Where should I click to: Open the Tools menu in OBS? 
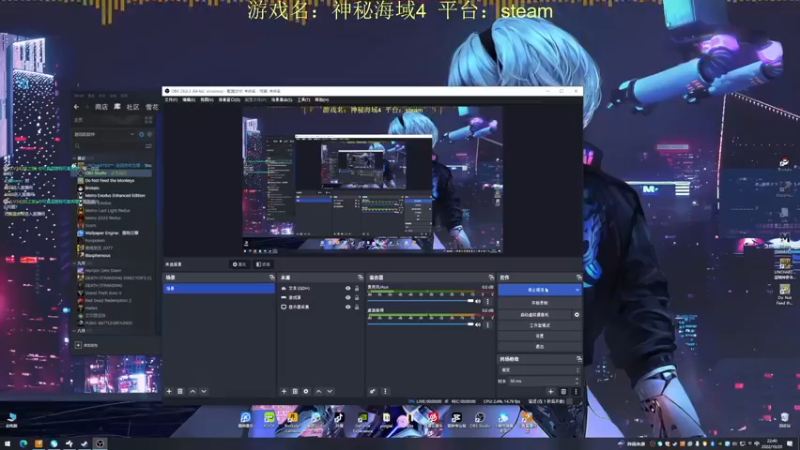[x=304, y=100]
